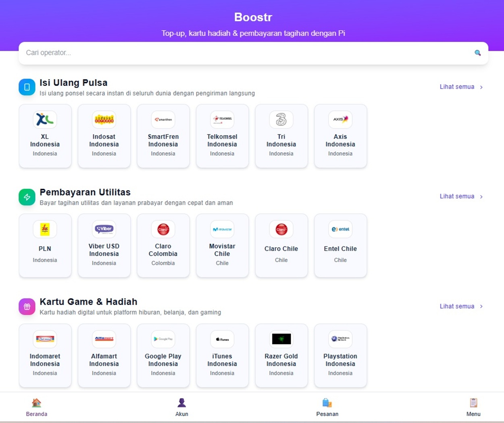The image size is (504, 423).
Task: Select the XL Indonesia operator card
Action: [x=45, y=136]
